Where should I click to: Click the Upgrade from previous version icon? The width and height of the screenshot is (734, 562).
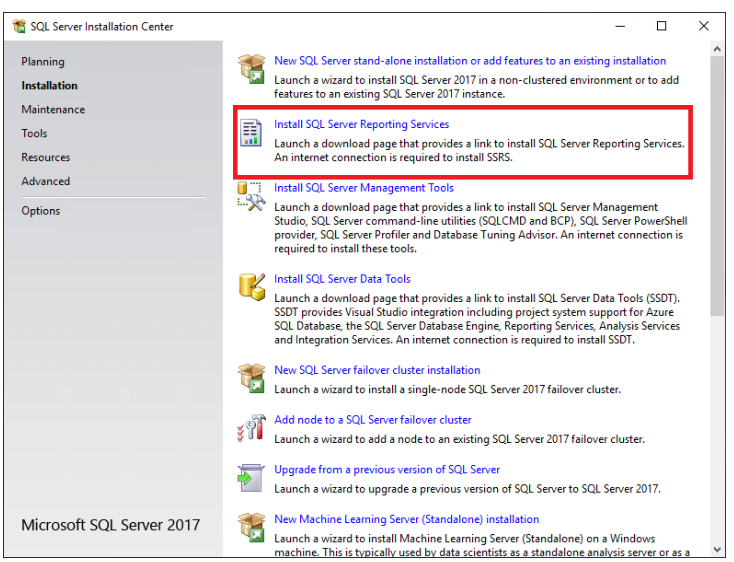pos(251,478)
